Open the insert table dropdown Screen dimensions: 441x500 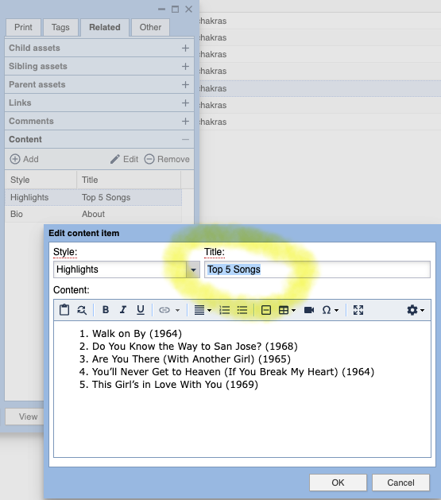(x=287, y=310)
